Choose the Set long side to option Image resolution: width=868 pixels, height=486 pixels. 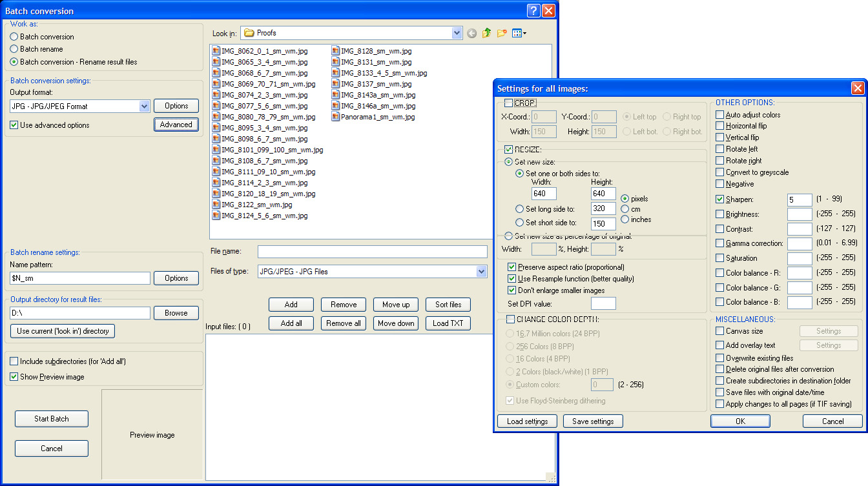(x=520, y=208)
